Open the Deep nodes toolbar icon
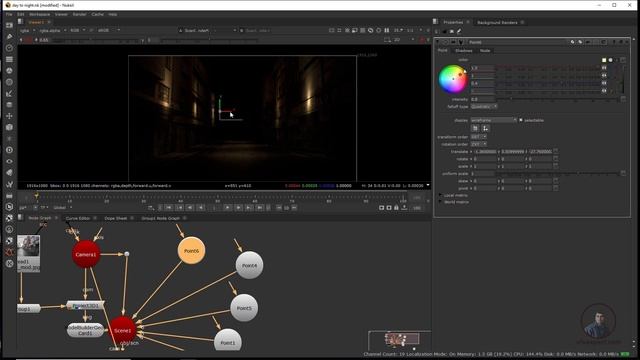The image size is (640, 360). tap(9, 150)
